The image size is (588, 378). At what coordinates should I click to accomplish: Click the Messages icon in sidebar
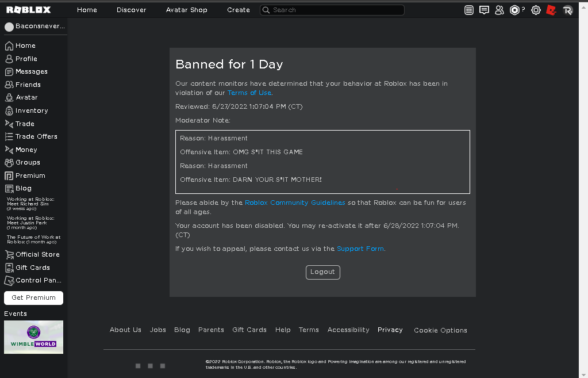point(9,72)
